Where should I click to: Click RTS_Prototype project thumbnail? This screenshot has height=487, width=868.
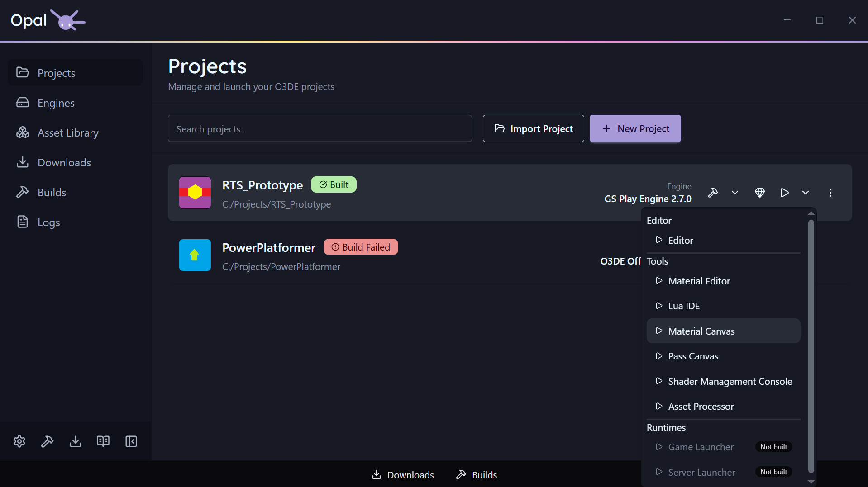click(x=195, y=193)
